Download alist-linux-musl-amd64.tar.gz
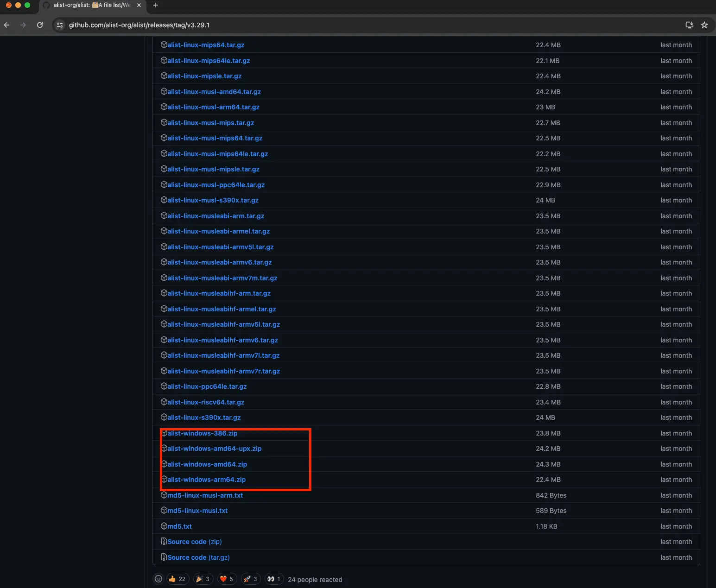 [214, 92]
